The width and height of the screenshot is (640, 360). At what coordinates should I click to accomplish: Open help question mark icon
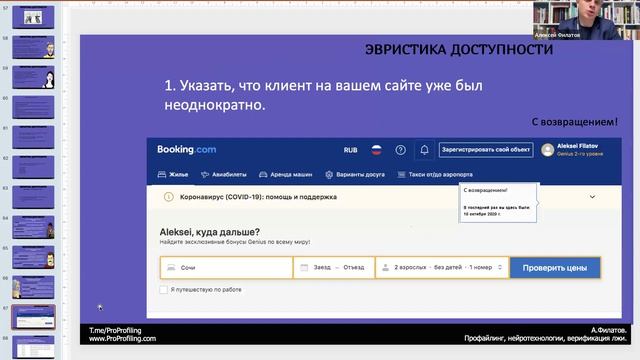[x=400, y=150]
